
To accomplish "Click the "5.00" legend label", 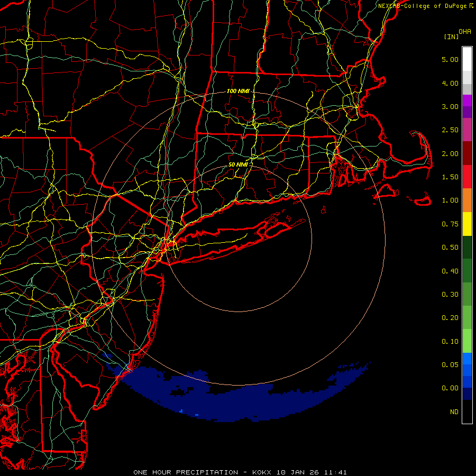I will [x=450, y=59].
